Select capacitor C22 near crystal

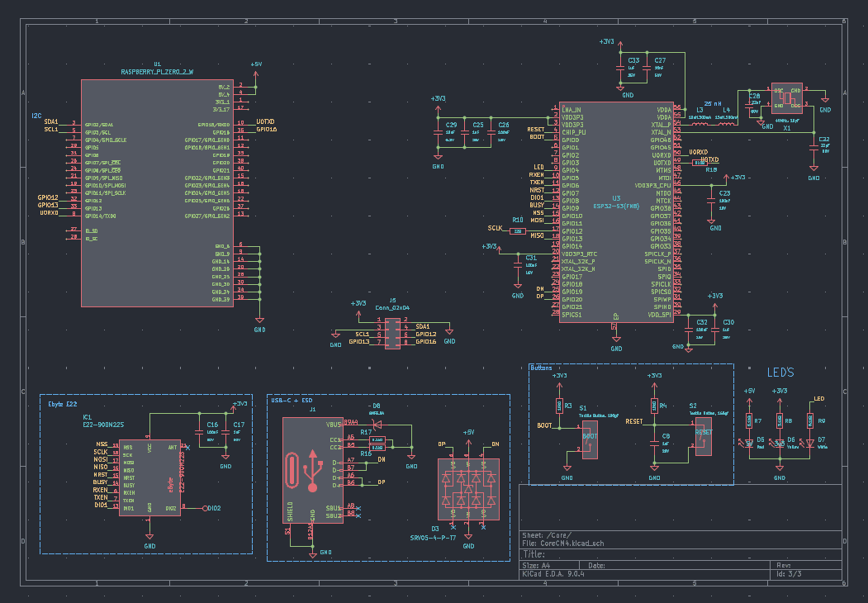tap(813, 147)
